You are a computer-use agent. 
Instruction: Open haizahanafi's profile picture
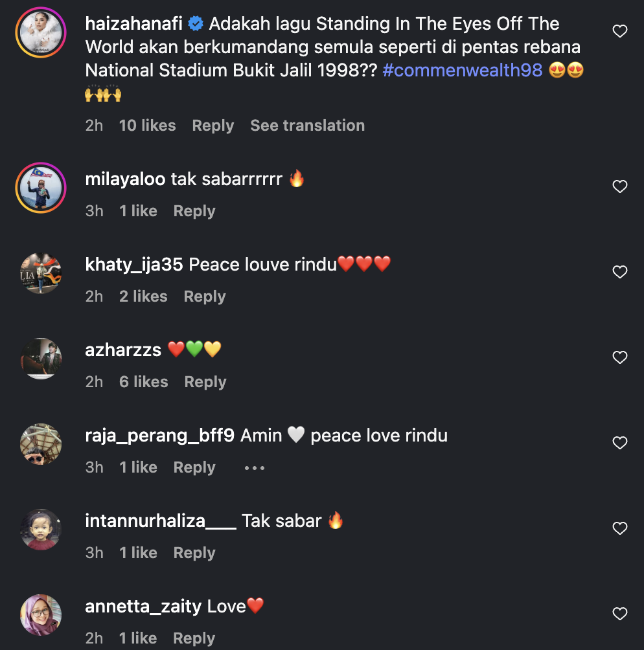(x=41, y=34)
